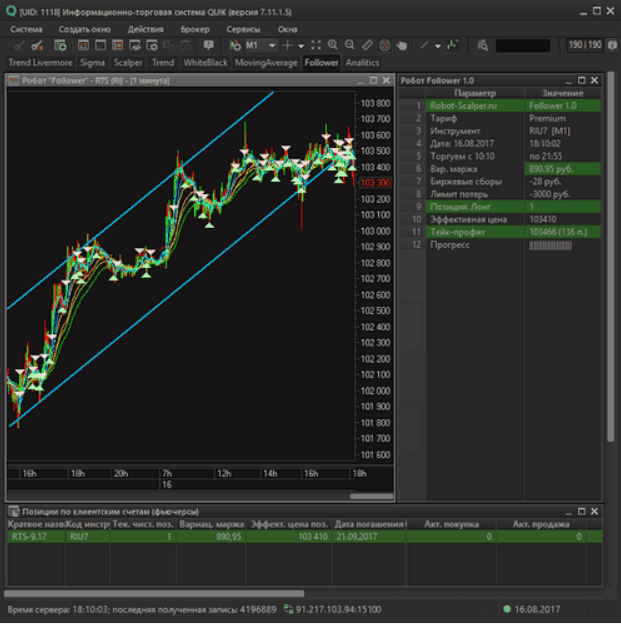Screen dimensions: 621x624
Task: Click the current price label 103 300
Action: point(375,183)
